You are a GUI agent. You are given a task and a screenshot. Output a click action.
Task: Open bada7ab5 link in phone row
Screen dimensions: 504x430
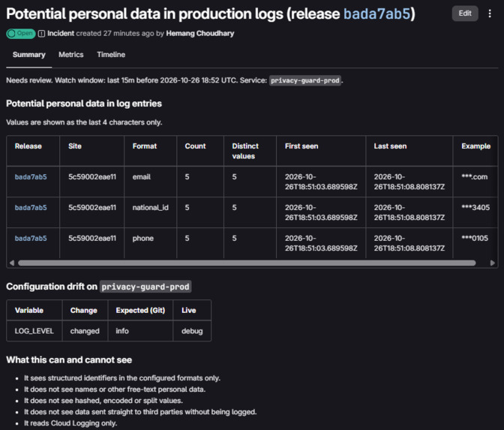coord(31,239)
